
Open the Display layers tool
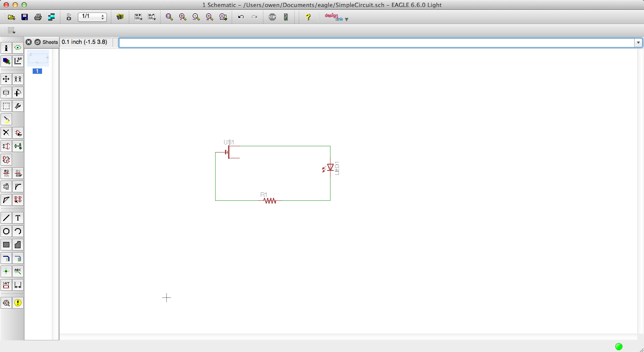coord(6,61)
